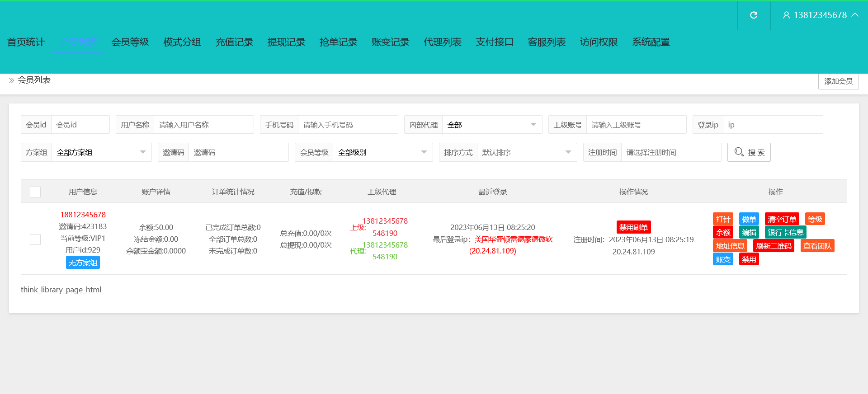Viewport: 868px width, 394px height.
Task: Open the 会员等级 dropdown
Action: 382,152
